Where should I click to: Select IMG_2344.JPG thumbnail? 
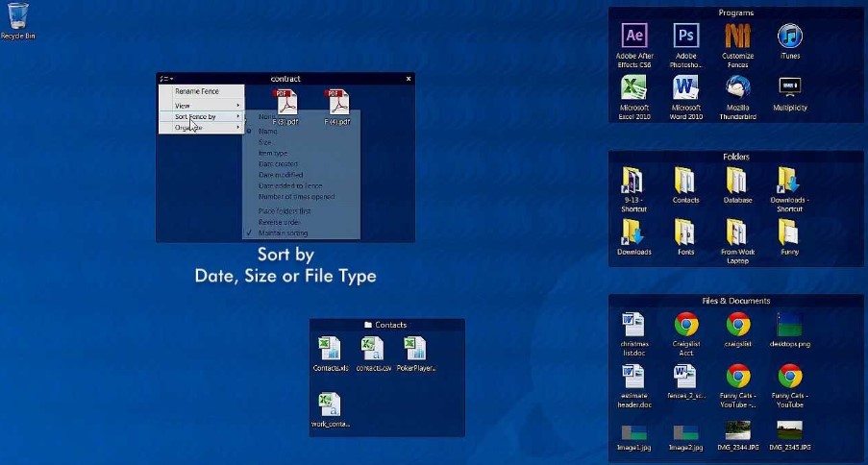click(738, 430)
